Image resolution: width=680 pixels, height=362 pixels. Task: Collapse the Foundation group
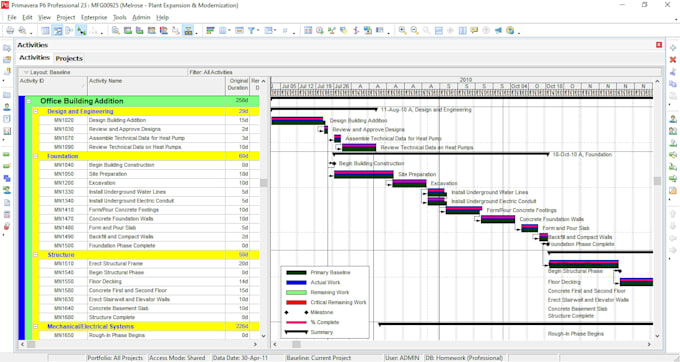point(36,156)
